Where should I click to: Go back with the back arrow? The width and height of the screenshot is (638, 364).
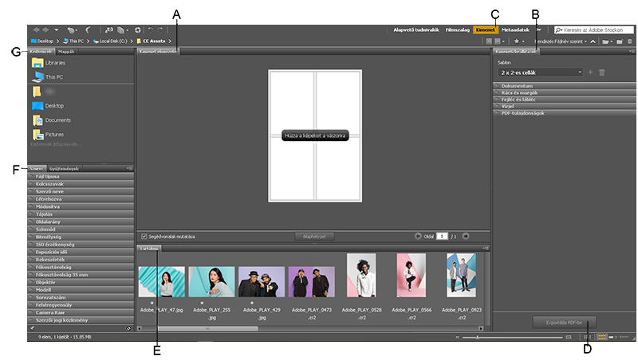36,29
